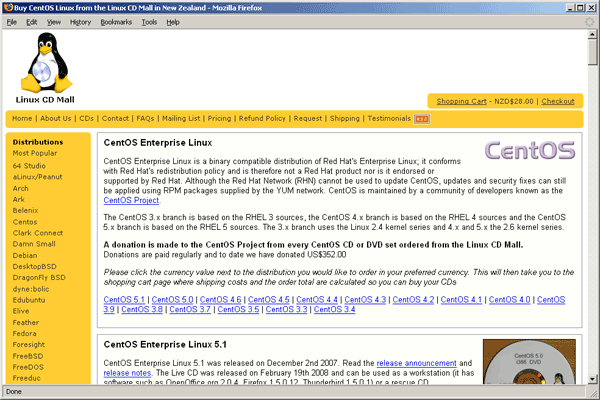Open the Shipping page
Screen dimensions: 600x400
pos(345,119)
